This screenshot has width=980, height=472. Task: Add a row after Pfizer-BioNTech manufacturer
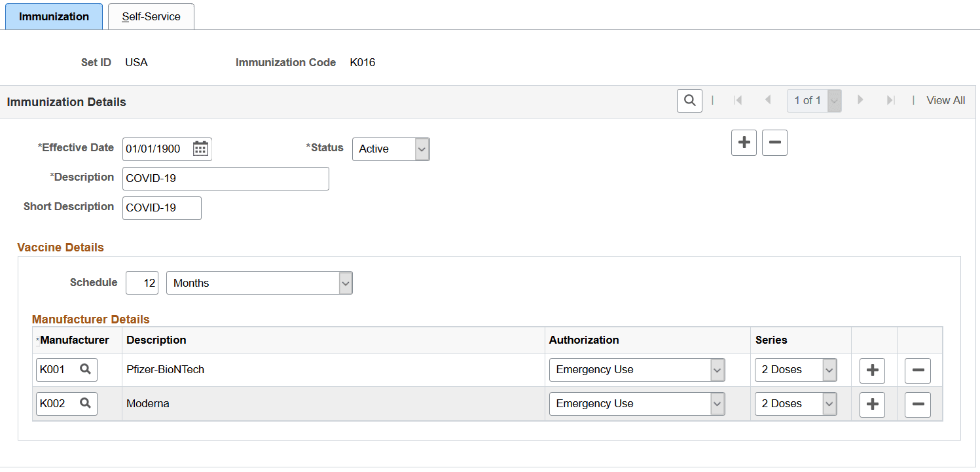pyautogui.click(x=872, y=370)
